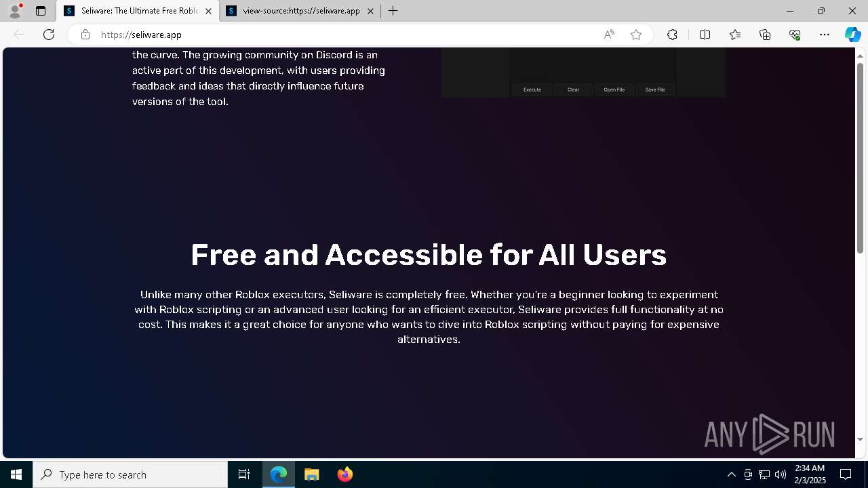
Task: Switch to the view-source tab
Action: [x=300, y=11]
